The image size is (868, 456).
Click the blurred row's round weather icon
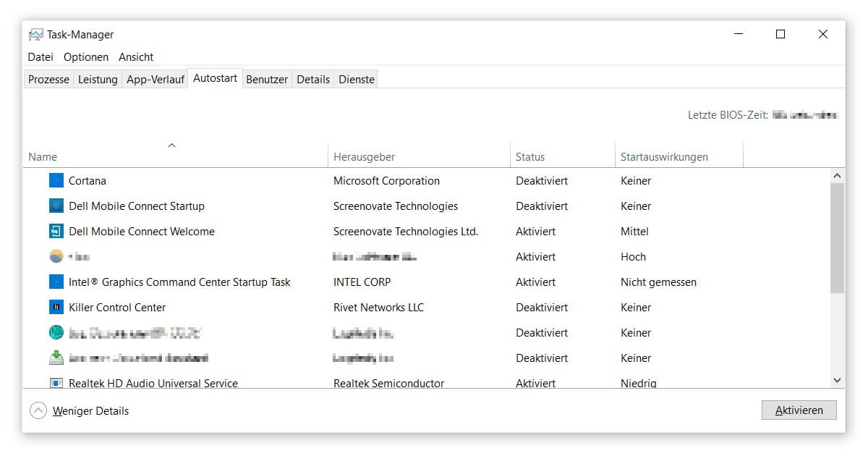tap(56, 256)
